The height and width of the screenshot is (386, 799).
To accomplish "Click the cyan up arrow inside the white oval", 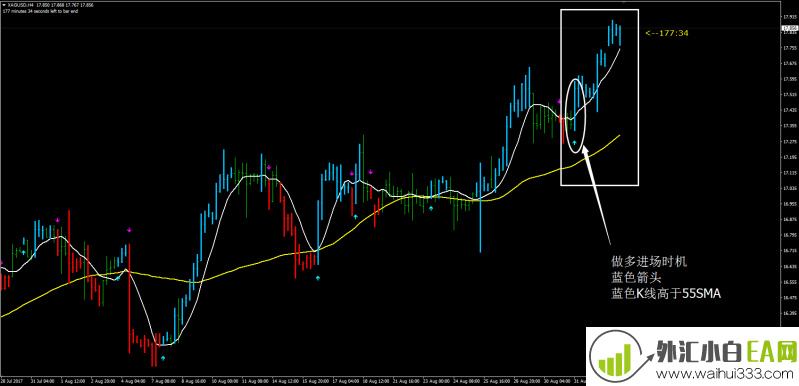I will (x=575, y=143).
